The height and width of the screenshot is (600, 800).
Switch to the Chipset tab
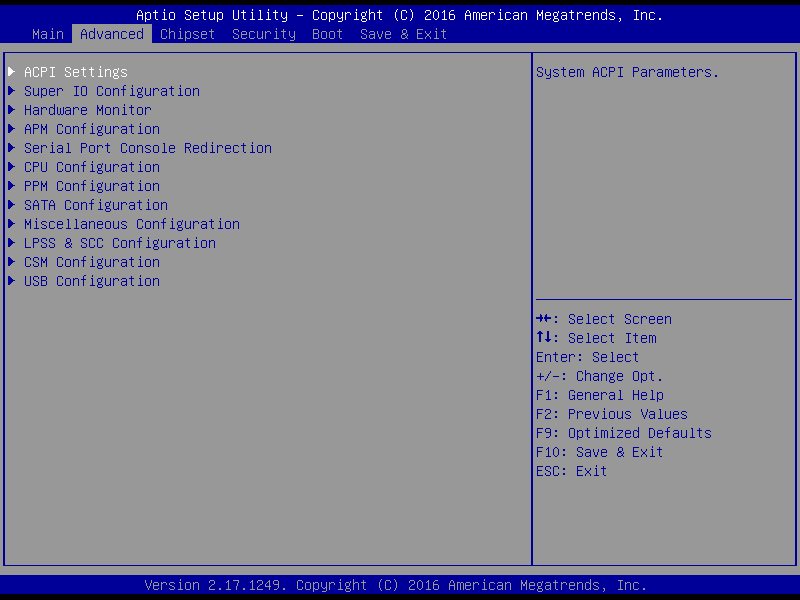[187, 34]
